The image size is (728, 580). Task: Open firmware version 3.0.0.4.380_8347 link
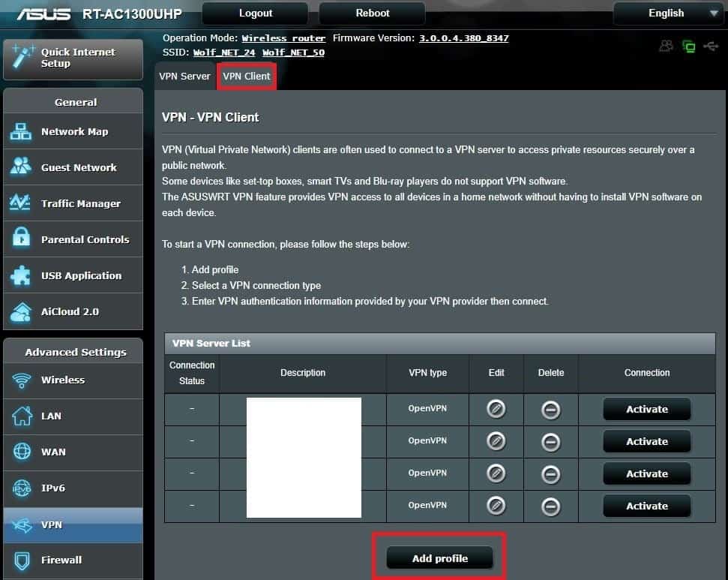click(x=464, y=38)
